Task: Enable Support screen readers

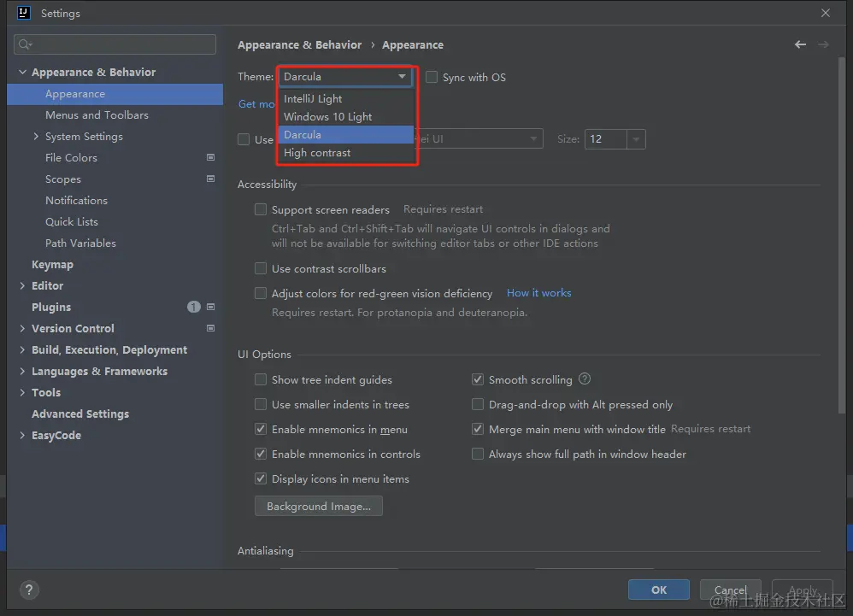Action: click(x=261, y=209)
